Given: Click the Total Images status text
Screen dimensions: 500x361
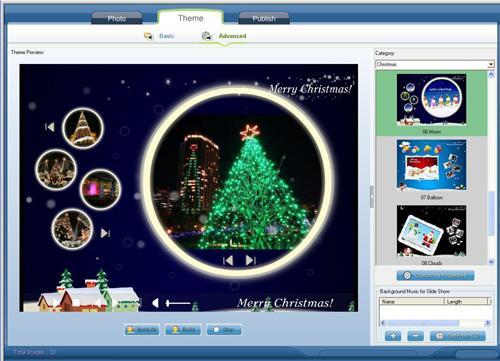Looking at the screenshot, I should 35,352.
